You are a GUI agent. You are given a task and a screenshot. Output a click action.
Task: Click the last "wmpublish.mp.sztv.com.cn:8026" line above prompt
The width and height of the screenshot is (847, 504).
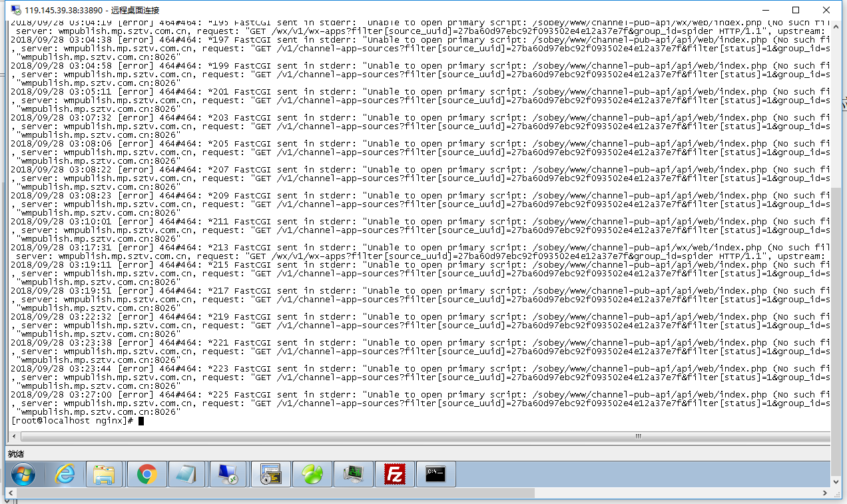coord(99,412)
